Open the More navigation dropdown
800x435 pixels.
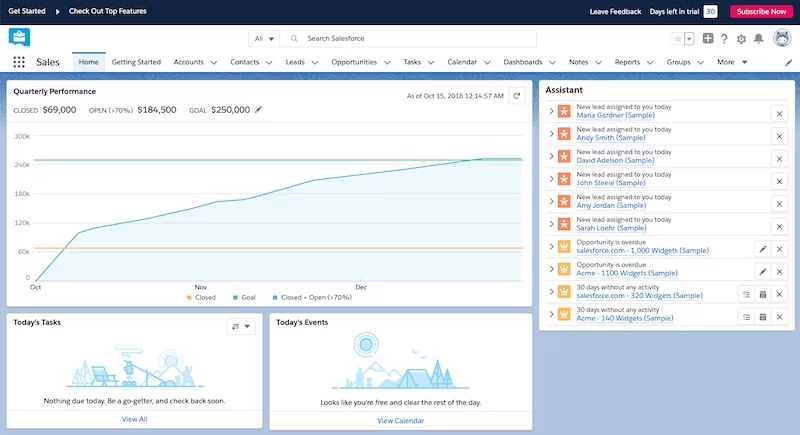(x=732, y=62)
